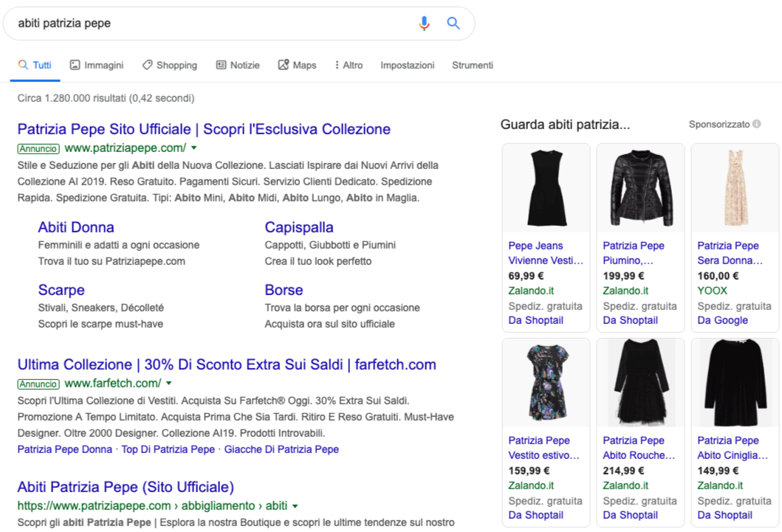Click Da Google under the YOOX product
The height and width of the screenshot is (532, 782).
coord(723,320)
